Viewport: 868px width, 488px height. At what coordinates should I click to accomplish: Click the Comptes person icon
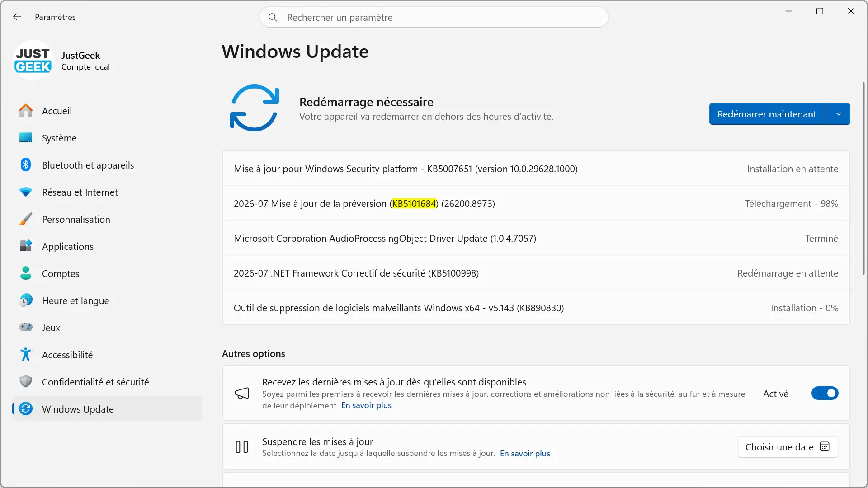pyautogui.click(x=26, y=273)
